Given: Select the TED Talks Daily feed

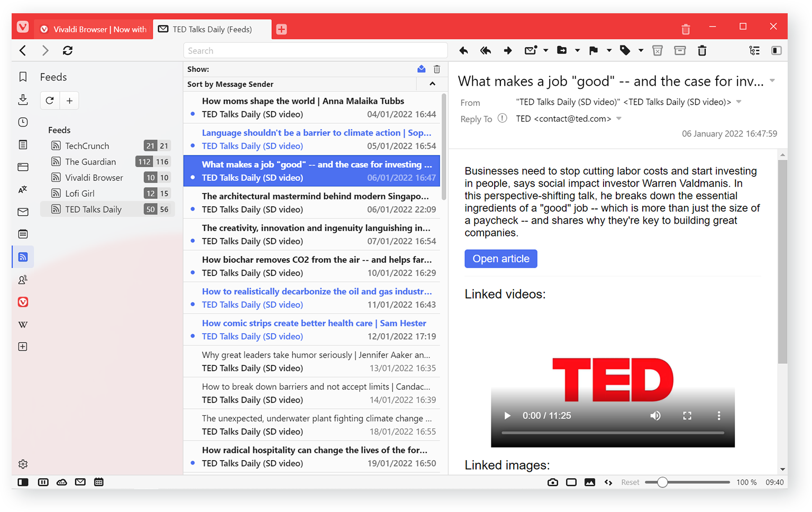Looking at the screenshot, I should coord(108,209).
